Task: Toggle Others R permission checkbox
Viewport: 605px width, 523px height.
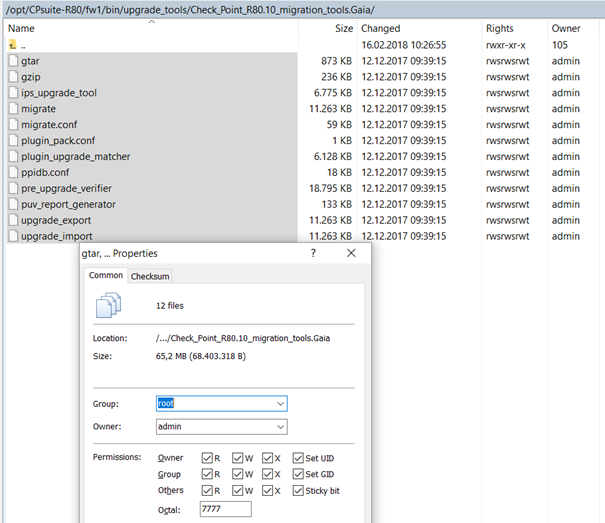Action: 207,490
